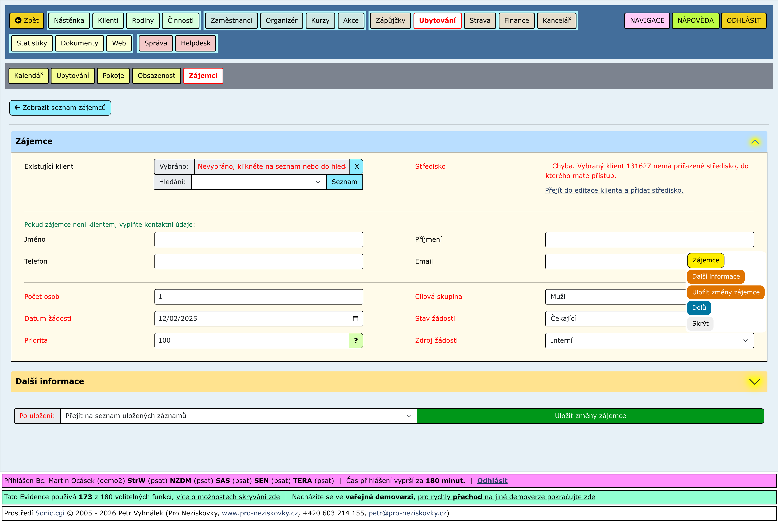
Task: Open the Klienti menu item
Action: coord(108,20)
